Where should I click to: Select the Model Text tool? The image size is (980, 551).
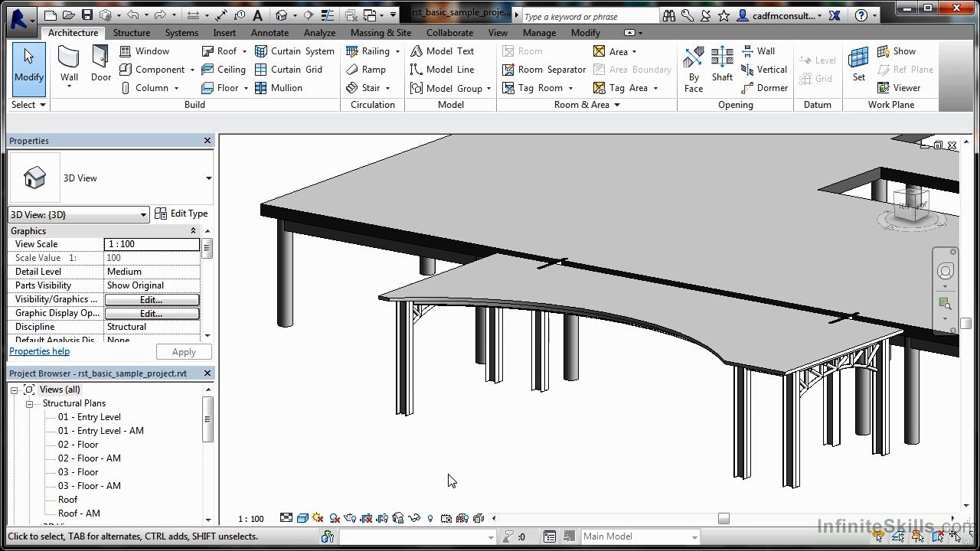click(448, 51)
